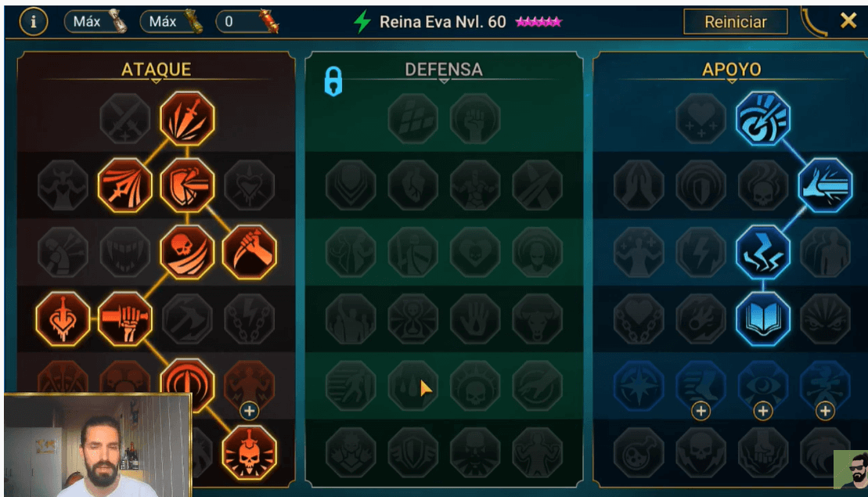868x497 pixels.
Task: Click the webcam video thumbnail
Action: pyautogui.click(x=98, y=445)
